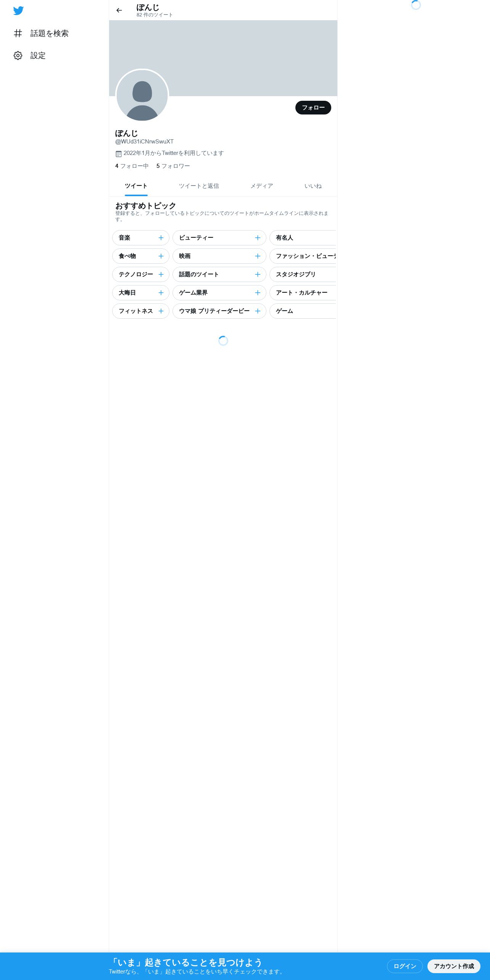Open ファッション・ビューティー topic chip
Viewport: 490px width, 980px height.
click(x=303, y=256)
